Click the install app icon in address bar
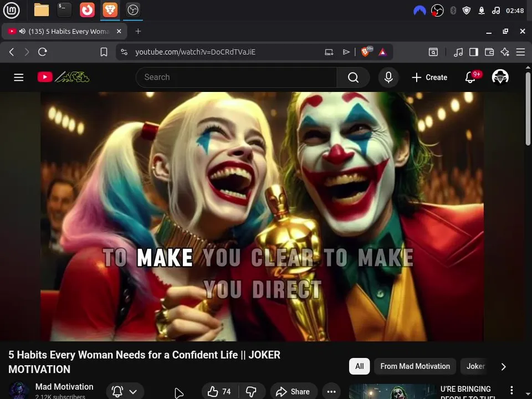Screen dimensions: 532x399 point(329,52)
